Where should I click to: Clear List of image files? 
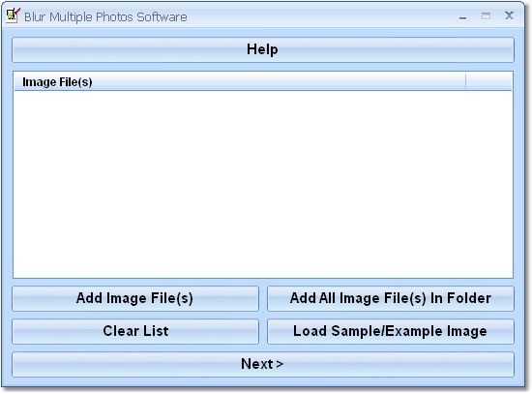[135, 331]
